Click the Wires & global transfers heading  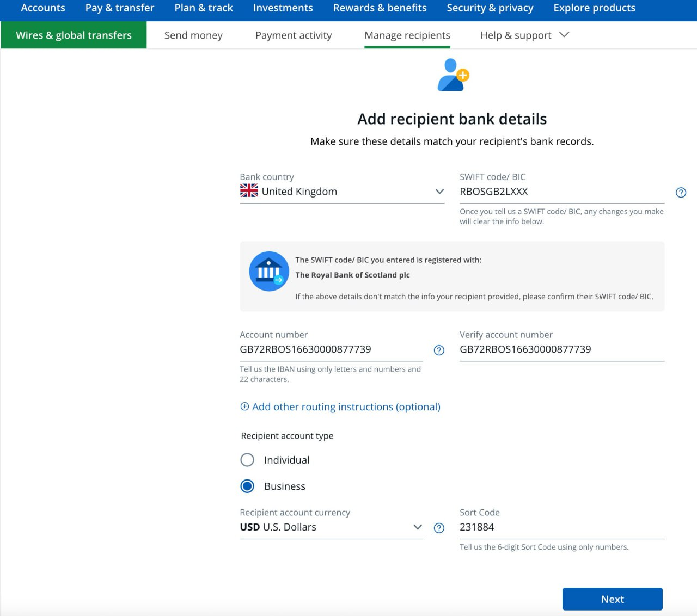[74, 35]
